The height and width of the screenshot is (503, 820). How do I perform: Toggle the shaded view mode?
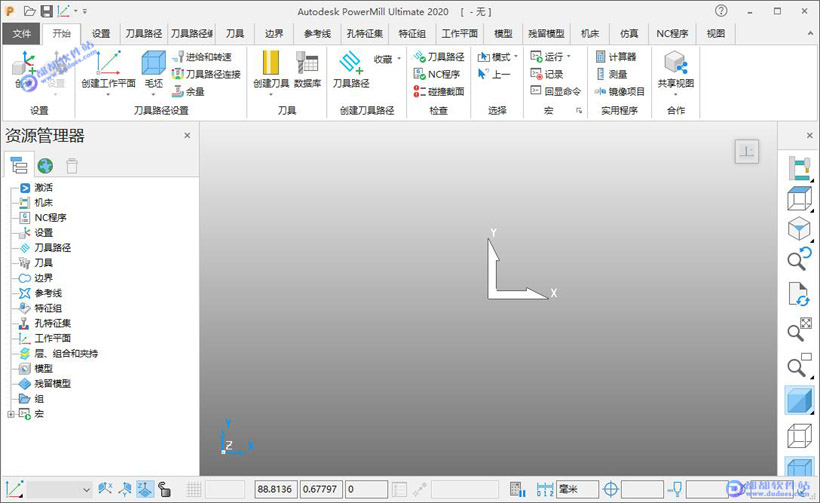[800, 400]
